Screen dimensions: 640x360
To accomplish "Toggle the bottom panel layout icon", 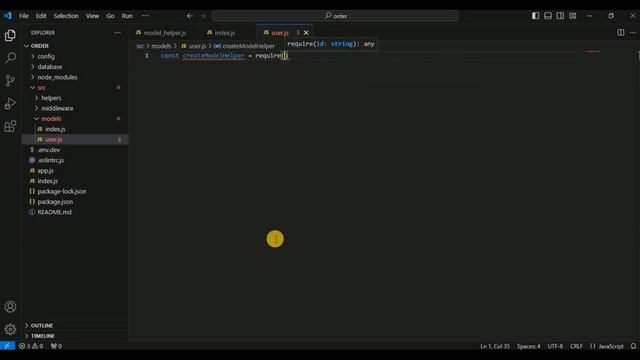I will [548, 16].
